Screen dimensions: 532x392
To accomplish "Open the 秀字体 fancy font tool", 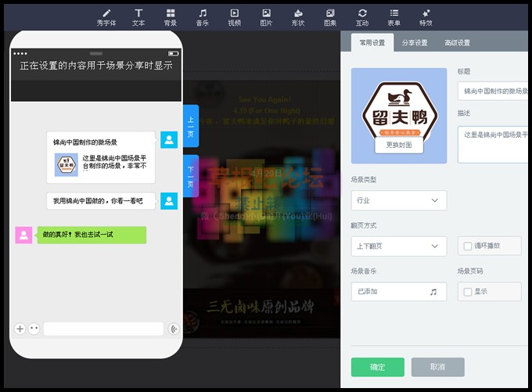I will pyautogui.click(x=106, y=18).
